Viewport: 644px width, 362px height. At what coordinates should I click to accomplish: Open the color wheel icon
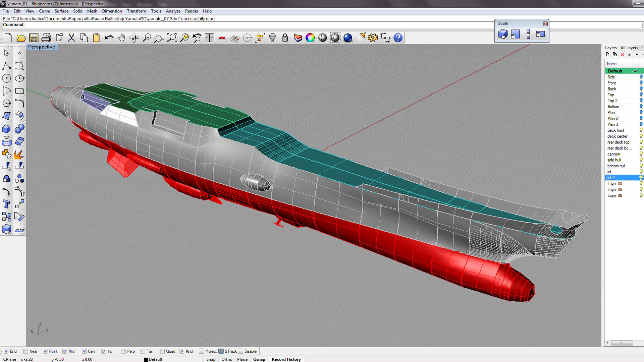(310, 38)
